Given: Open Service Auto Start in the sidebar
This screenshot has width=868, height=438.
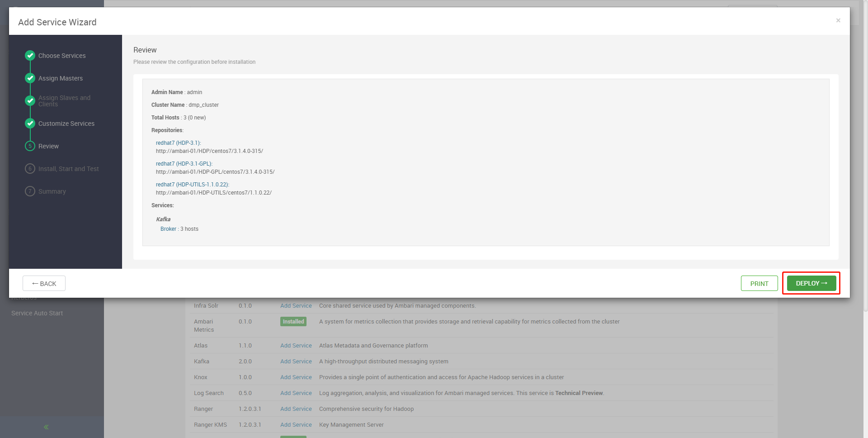Looking at the screenshot, I should (37, 313).
